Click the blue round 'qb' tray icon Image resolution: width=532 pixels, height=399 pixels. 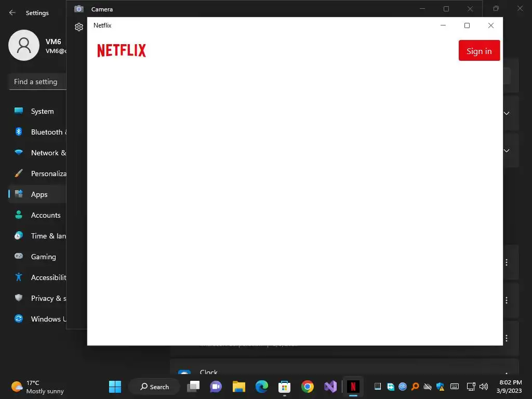click(403, 387)
